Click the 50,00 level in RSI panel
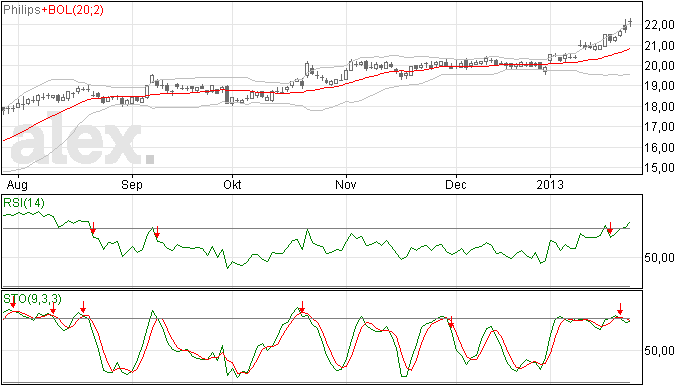The width and height of the screenshot is (690, 387). pyautogui.click(x=659, y=258)
